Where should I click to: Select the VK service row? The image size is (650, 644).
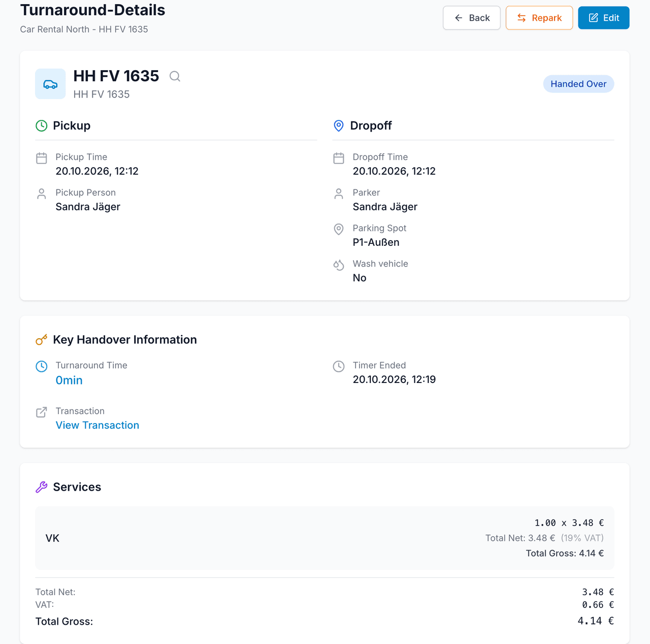pos(324,538)
